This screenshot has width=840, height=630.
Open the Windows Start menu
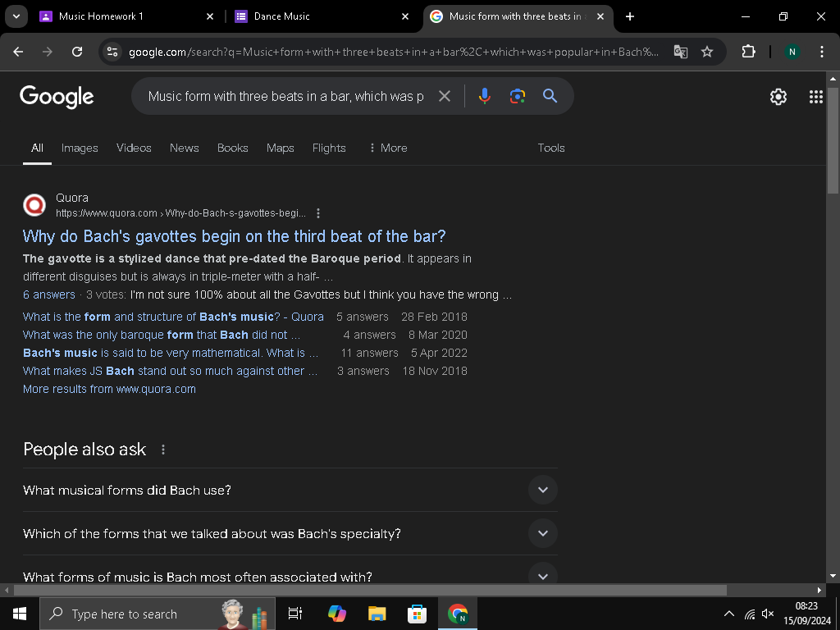click(x=20, y=614)
